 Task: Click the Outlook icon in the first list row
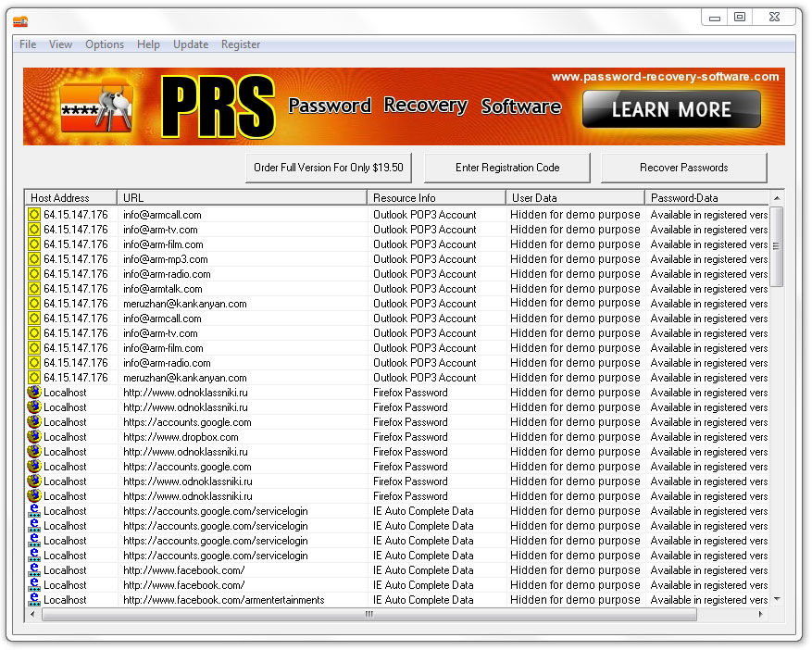pyautogui.click(x=34, y=215)
